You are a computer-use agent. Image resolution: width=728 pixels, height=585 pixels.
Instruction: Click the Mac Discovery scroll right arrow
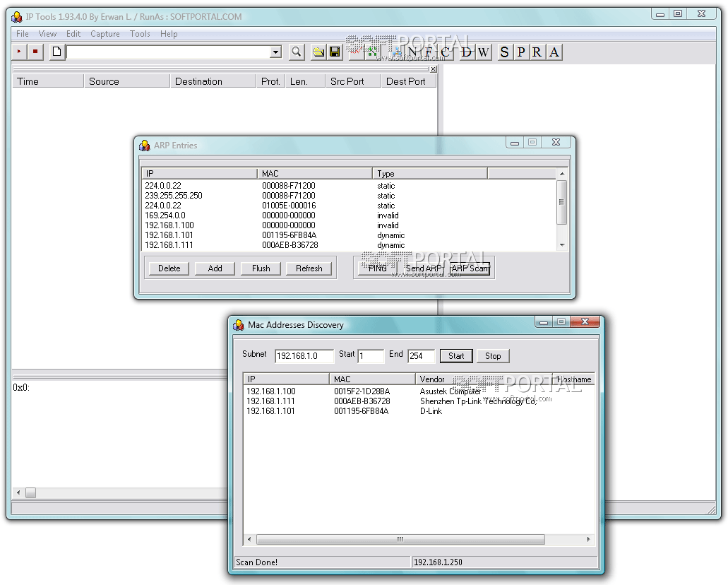coord(589,540)
